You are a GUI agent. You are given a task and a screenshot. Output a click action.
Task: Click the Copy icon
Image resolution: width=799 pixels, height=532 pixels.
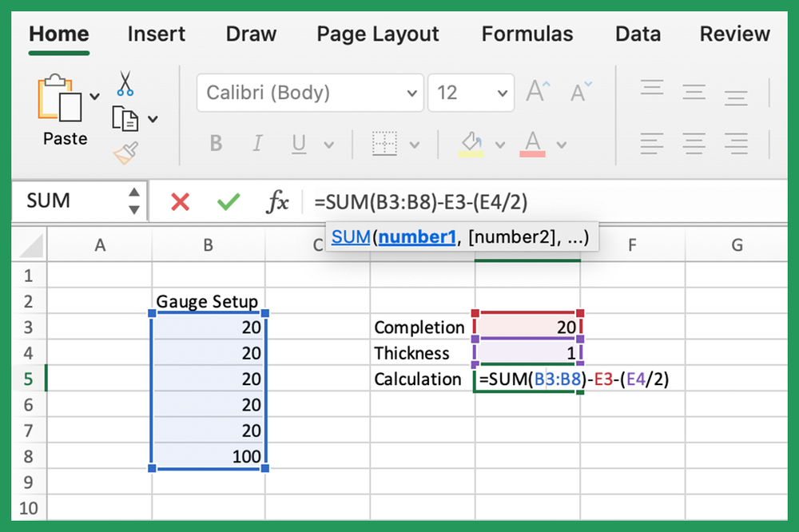click(x=125, y=117)
